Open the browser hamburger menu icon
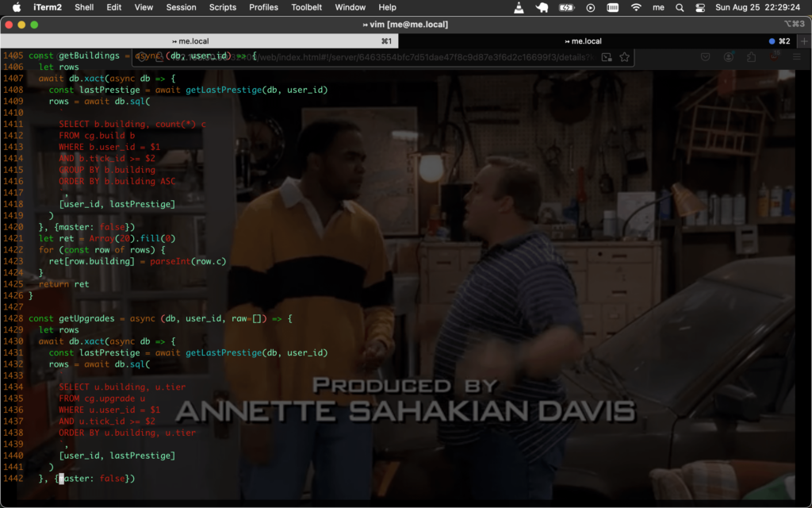This screenshot has height=508, width=812. pyautogui.click(x=797, y=57)
